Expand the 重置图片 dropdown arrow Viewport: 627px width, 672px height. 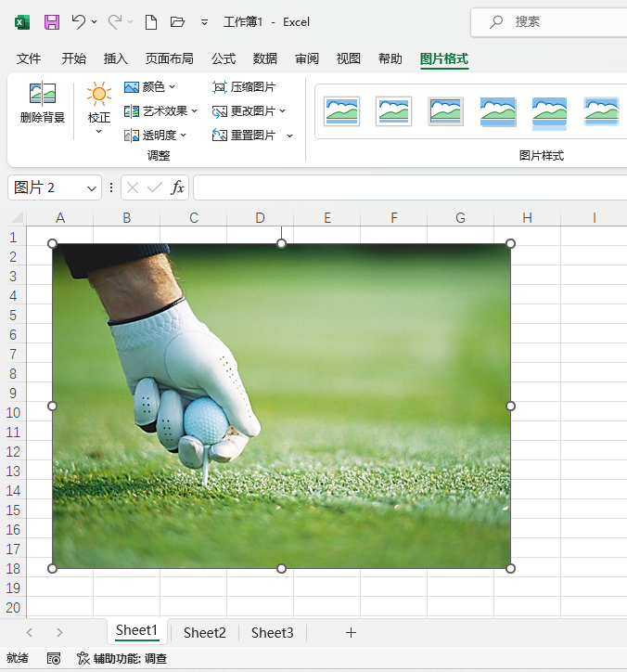point(290,136)
